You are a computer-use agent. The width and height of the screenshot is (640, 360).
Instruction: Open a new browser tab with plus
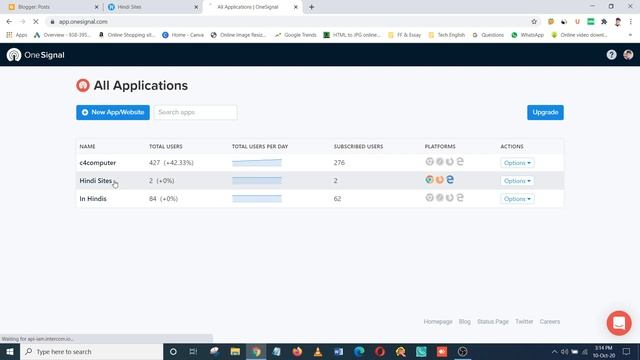click(311, 7)
